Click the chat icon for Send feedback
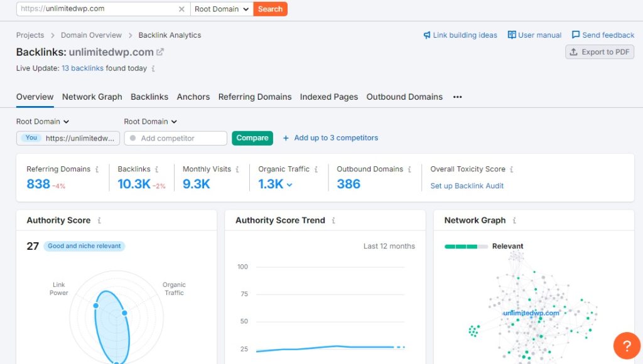This screenshot has height=364, width=643. (x=576, y=35)
